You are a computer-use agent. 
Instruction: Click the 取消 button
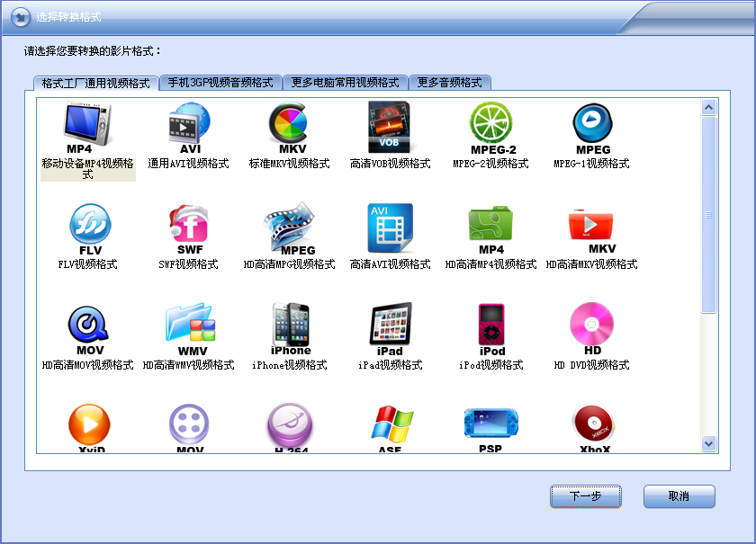coord(679,496)
